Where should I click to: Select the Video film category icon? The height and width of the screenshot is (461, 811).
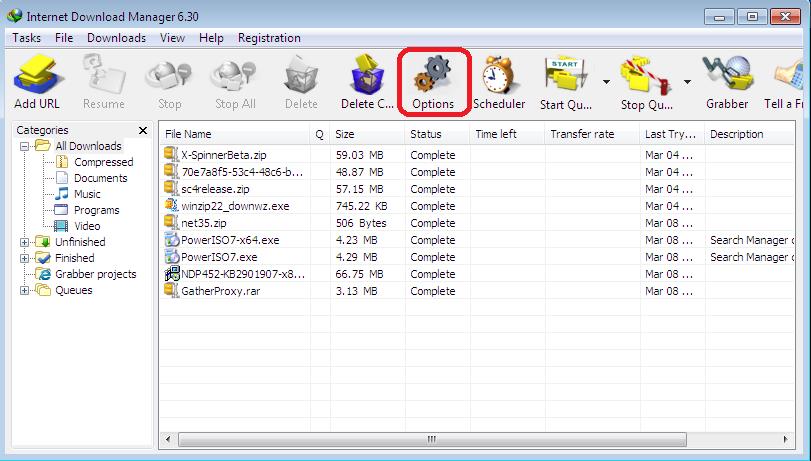62,226
